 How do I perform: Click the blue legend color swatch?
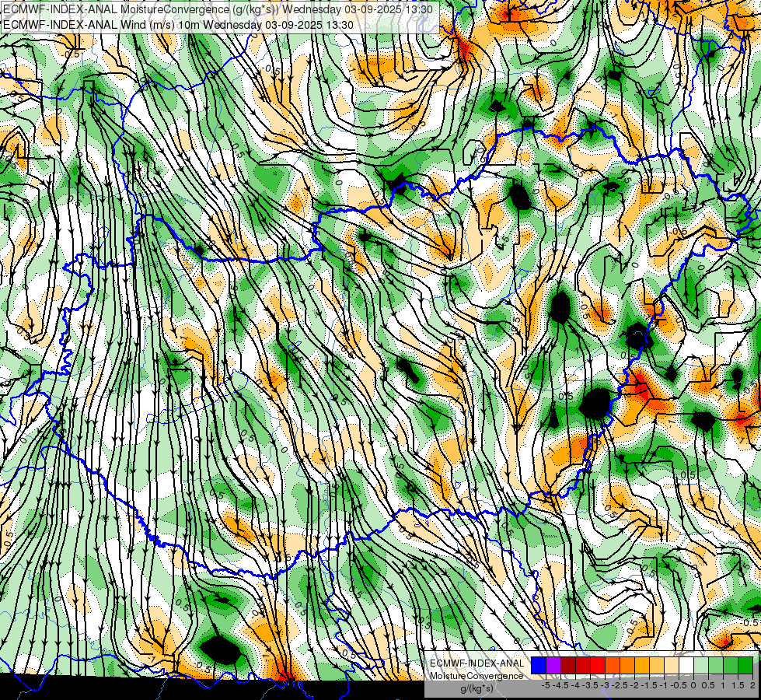coord(539,665)
